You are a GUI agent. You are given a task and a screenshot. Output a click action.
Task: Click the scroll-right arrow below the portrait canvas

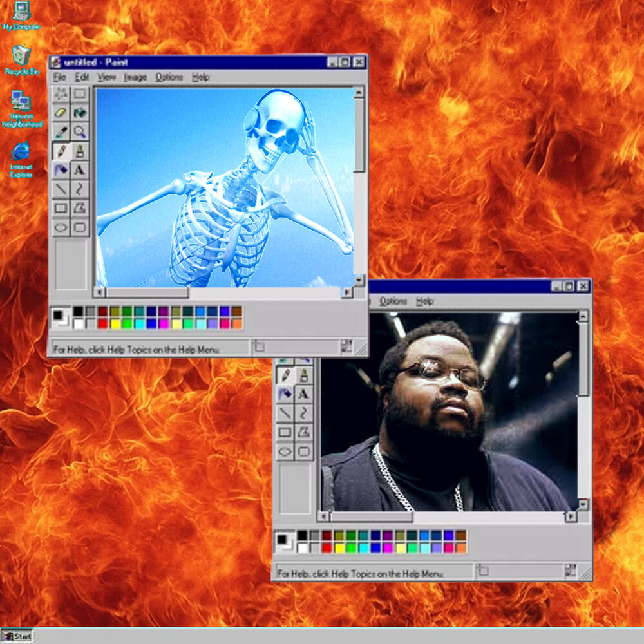pos(571,516)
